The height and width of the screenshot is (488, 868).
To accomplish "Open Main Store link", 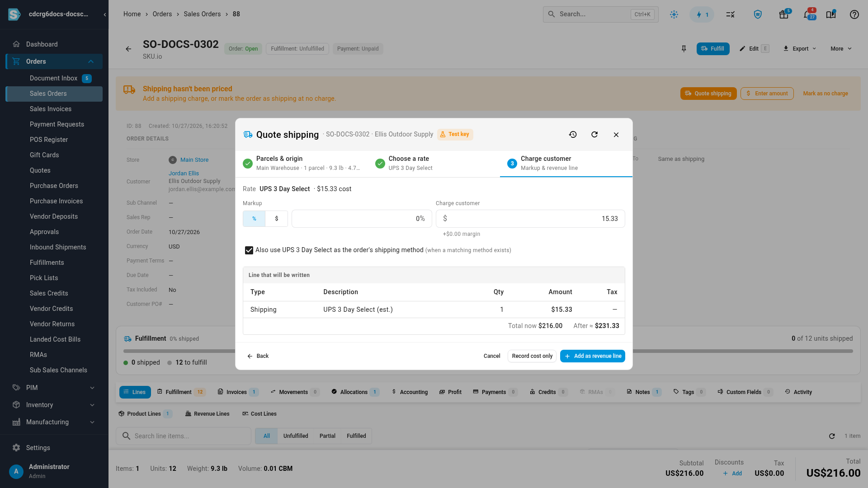I will click(194, 160).
